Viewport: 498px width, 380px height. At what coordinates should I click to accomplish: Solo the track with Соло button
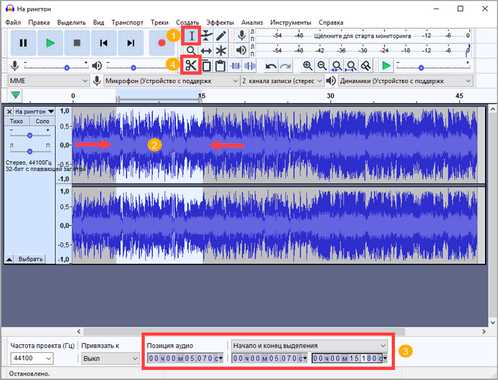click(42, 121)
